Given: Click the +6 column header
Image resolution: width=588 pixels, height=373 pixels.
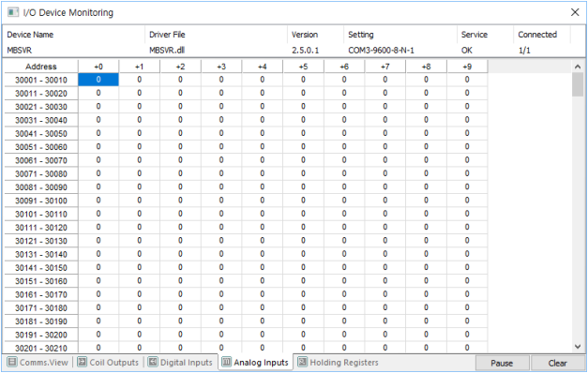Looking at the screenshot, I should 344,67.
